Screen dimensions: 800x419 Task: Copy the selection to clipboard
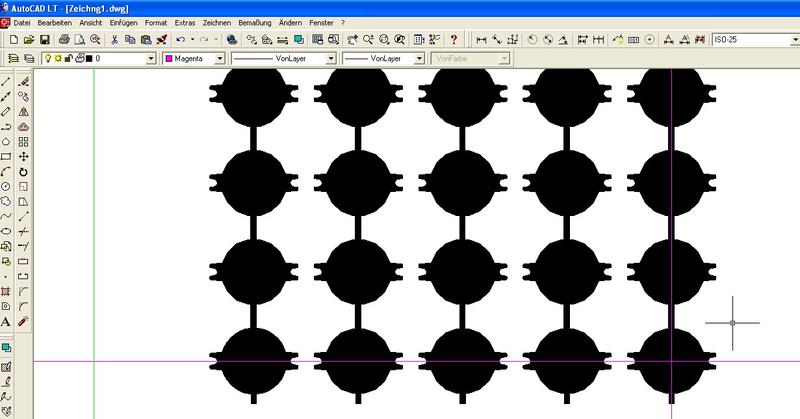click(130, 39)
